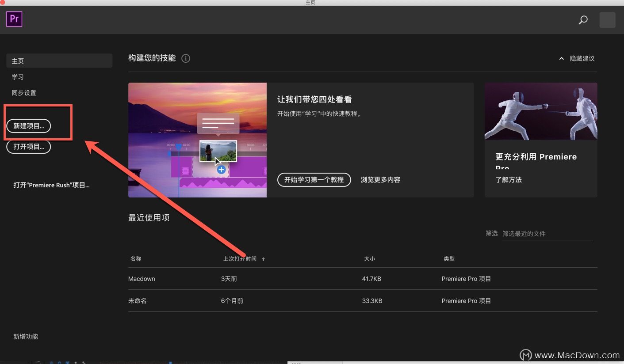Image resolution: width=624 pixels, height=364 pixels.
Task: Open the search magnifier icon
Action: 583,20
